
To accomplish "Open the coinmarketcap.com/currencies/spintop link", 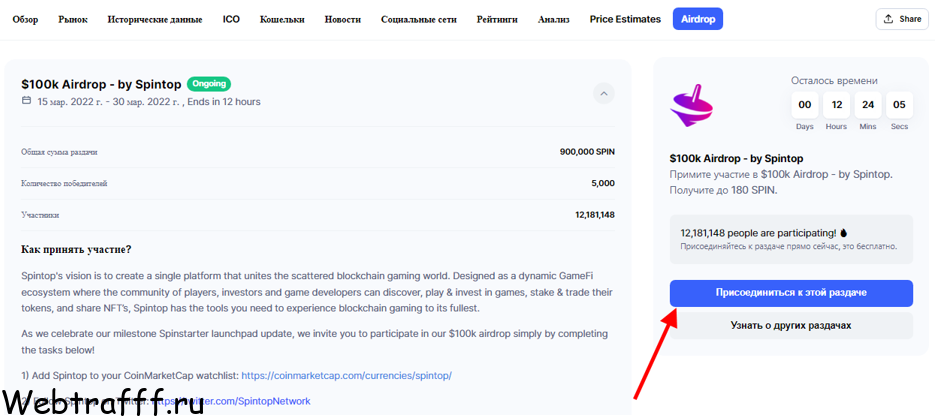I will [x=346, y=376].
